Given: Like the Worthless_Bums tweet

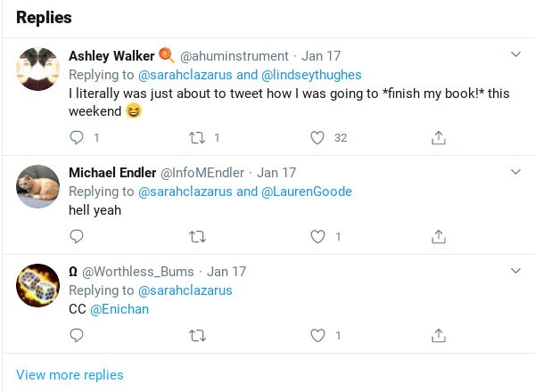Looking at the screenshot, I should pos(317,336).
